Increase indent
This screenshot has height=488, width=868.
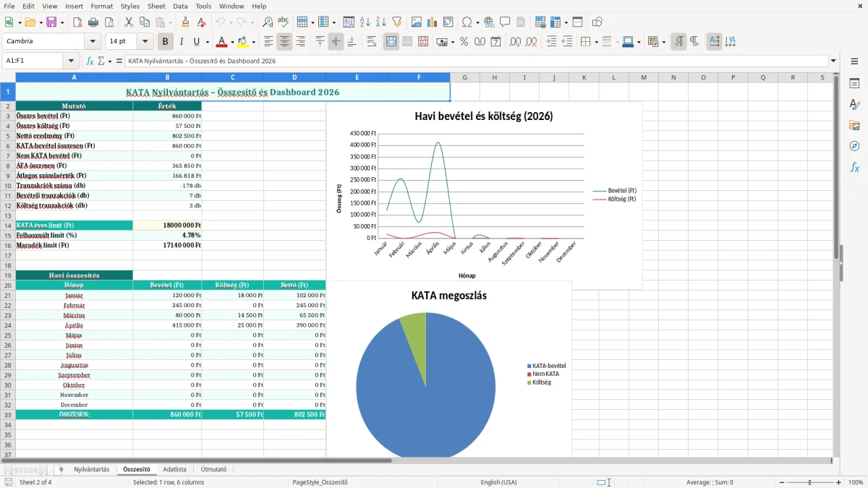(552, 42)
